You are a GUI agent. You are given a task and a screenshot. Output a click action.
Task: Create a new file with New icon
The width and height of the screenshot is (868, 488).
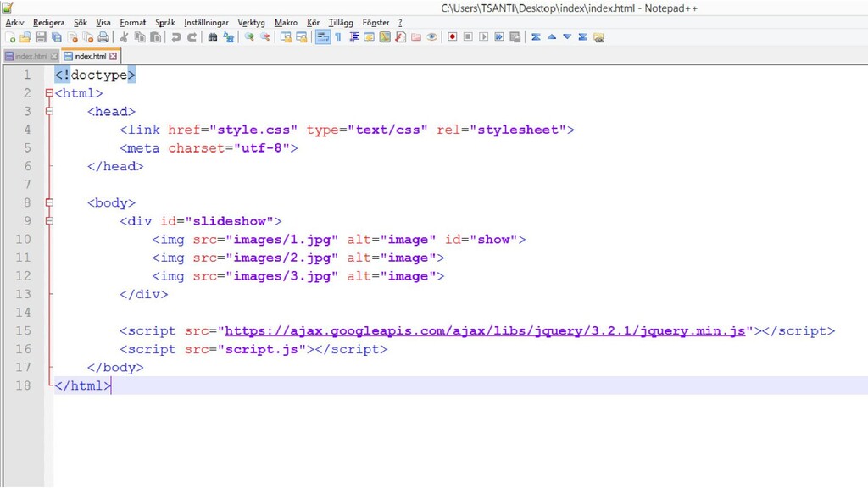tap(10, 37)
